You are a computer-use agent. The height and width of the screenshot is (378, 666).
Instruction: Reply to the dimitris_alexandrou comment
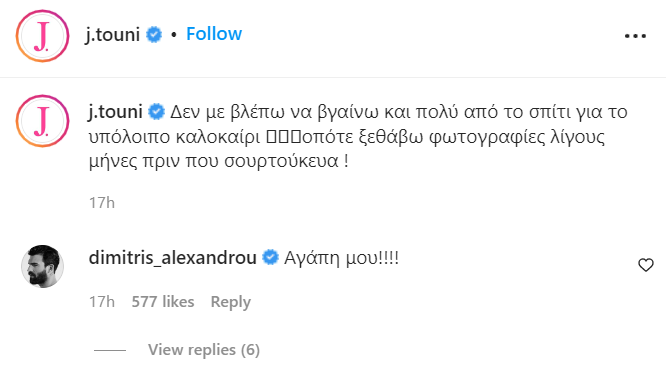pos(231,302)
